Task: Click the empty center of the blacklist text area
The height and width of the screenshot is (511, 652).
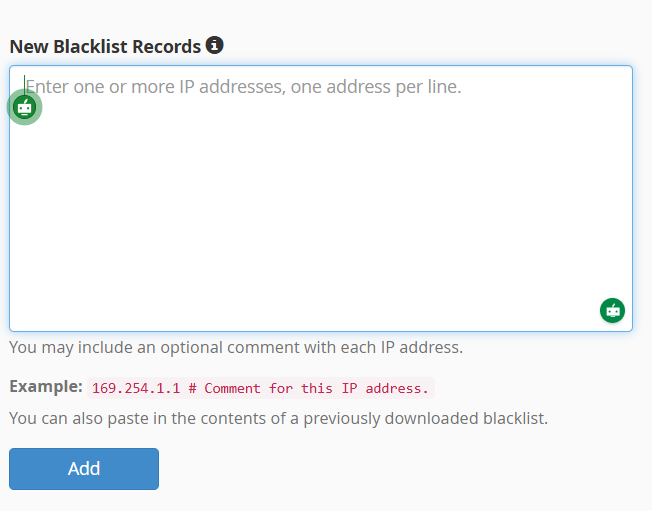Action: pos(320,198)
